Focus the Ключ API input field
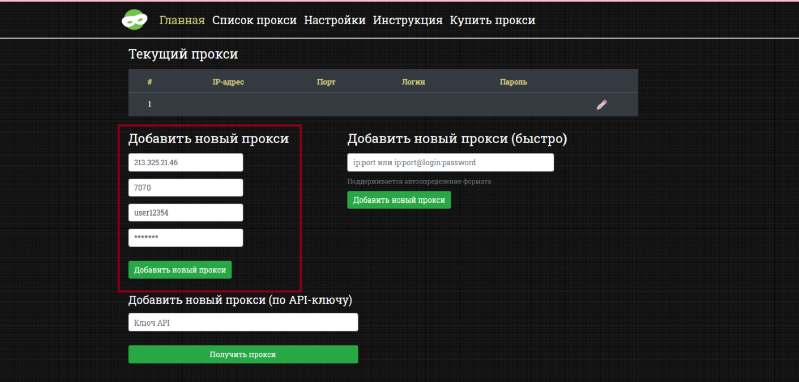Viewport: 799px width, 382px height. (x=243, y=322)
